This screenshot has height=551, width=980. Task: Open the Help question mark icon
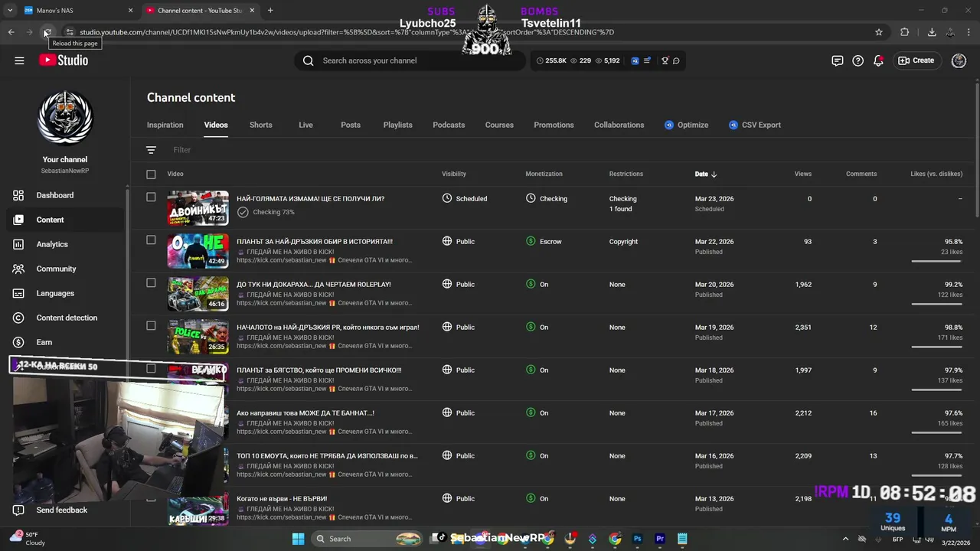click(858, 60)
